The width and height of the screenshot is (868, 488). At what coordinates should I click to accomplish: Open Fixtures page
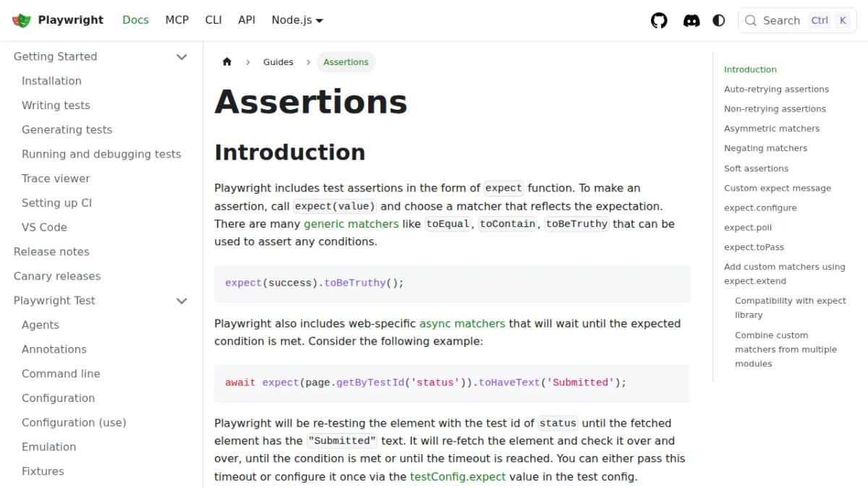43,471
